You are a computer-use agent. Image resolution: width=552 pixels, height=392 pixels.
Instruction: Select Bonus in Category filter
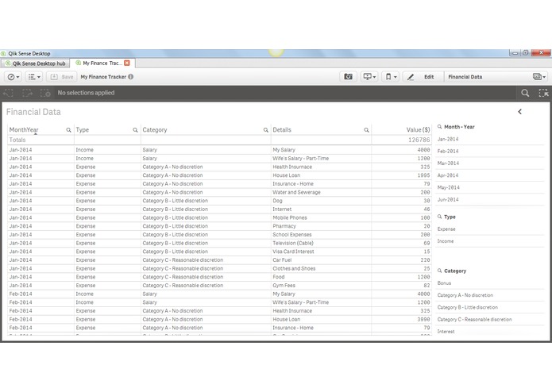(x=490, y=283)
